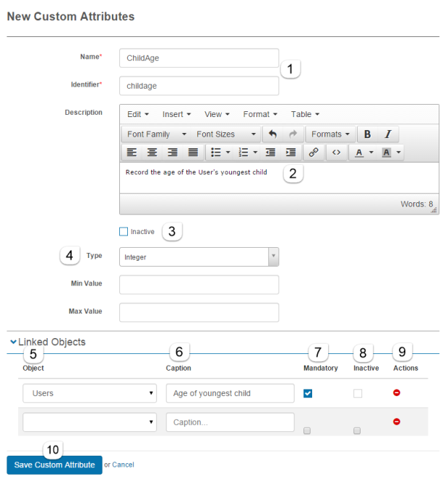The image size is (448, 479).
Task: Open the Insert menu in the editor
Action: point(176,114)
